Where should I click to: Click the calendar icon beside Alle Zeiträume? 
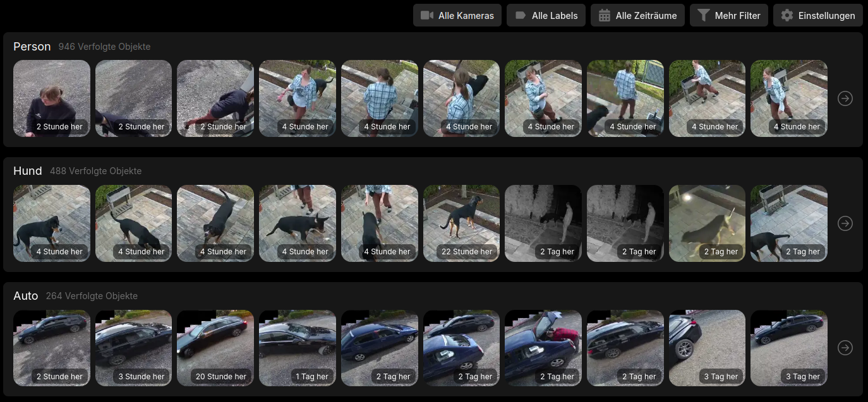coord(605,15)
